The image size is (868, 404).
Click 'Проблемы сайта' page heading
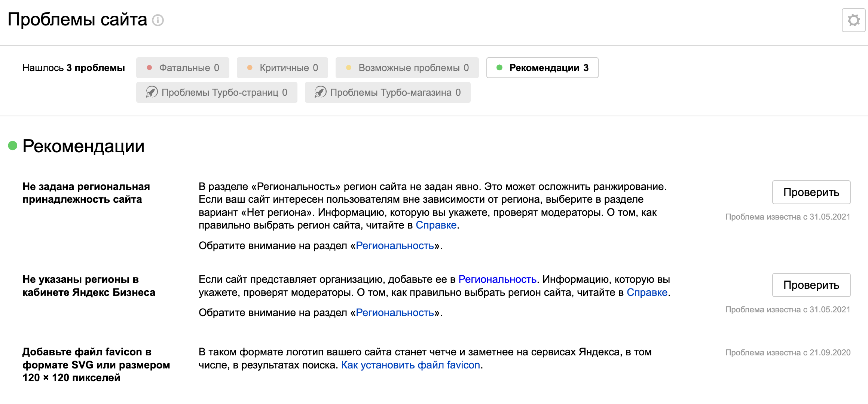(x=77, y=19)
